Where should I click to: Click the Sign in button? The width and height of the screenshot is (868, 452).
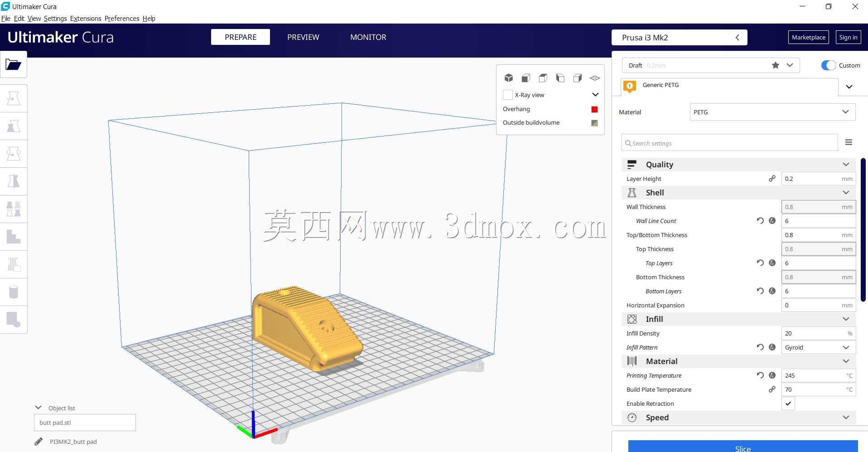coord(848,37)
